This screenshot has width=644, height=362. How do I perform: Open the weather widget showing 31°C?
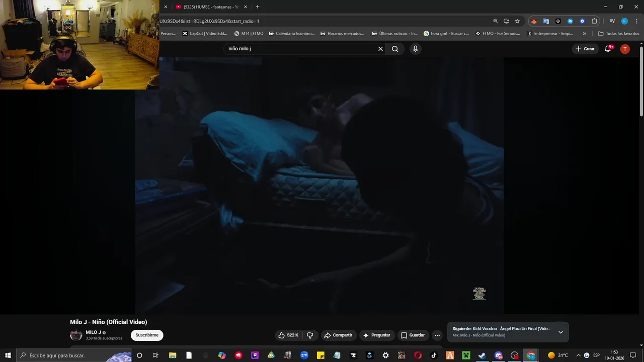pos(558,355)
